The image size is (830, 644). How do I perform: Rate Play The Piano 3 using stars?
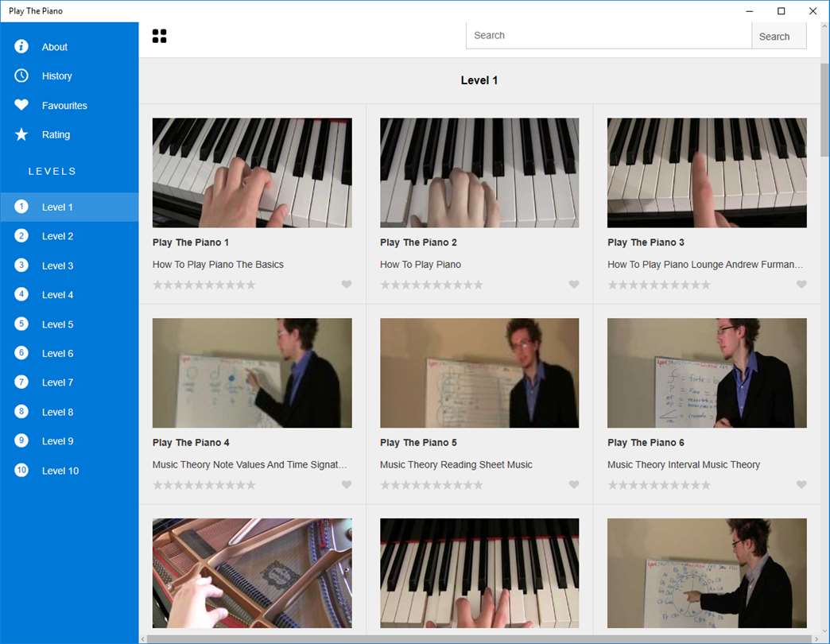pyautogui.click(x=659, y=285)
